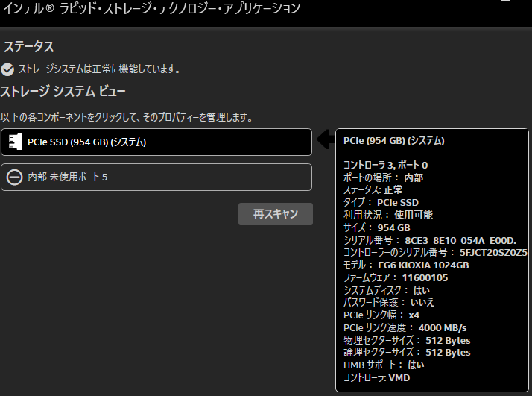Image resolution: width=532 pixels, height=396 pixels.
Task: Click the コントローラーのシリアル番号 row
Action: 435,252
